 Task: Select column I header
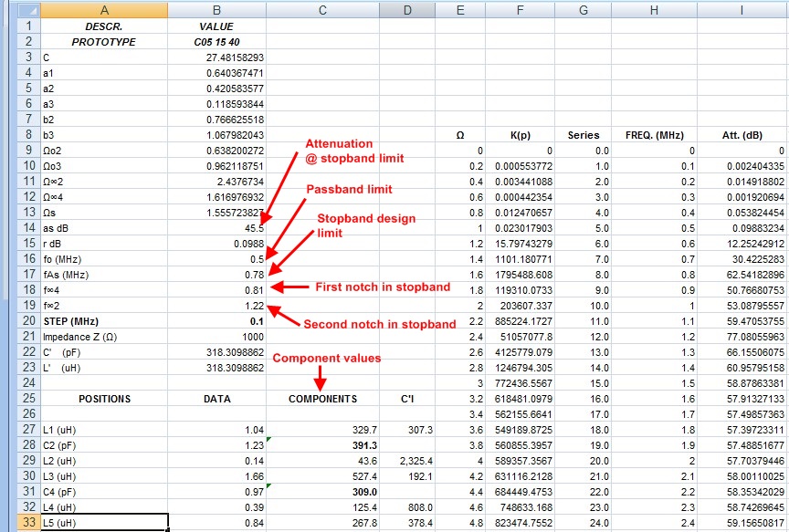point(742,10)
